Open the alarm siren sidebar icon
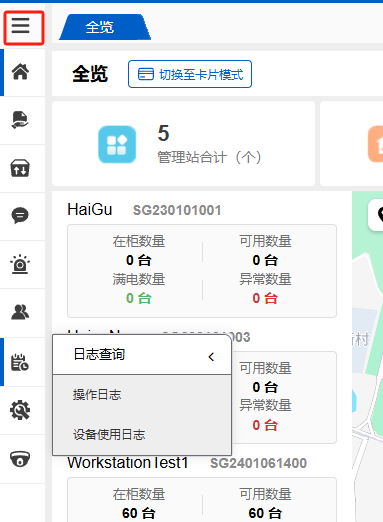The width and height of the screenshot is (383, 522). 20,264
